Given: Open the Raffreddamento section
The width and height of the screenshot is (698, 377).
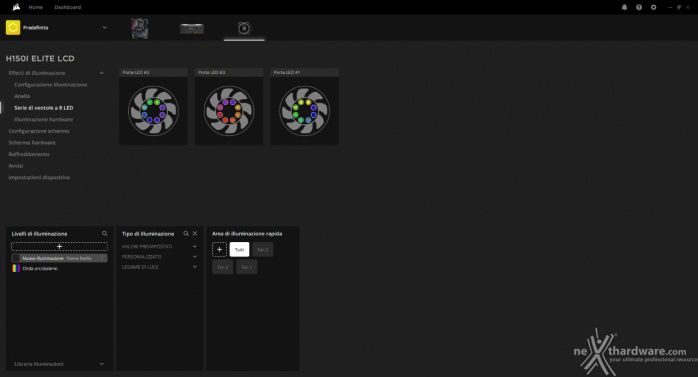Looking at the screenshot, I should click(29, 154).
